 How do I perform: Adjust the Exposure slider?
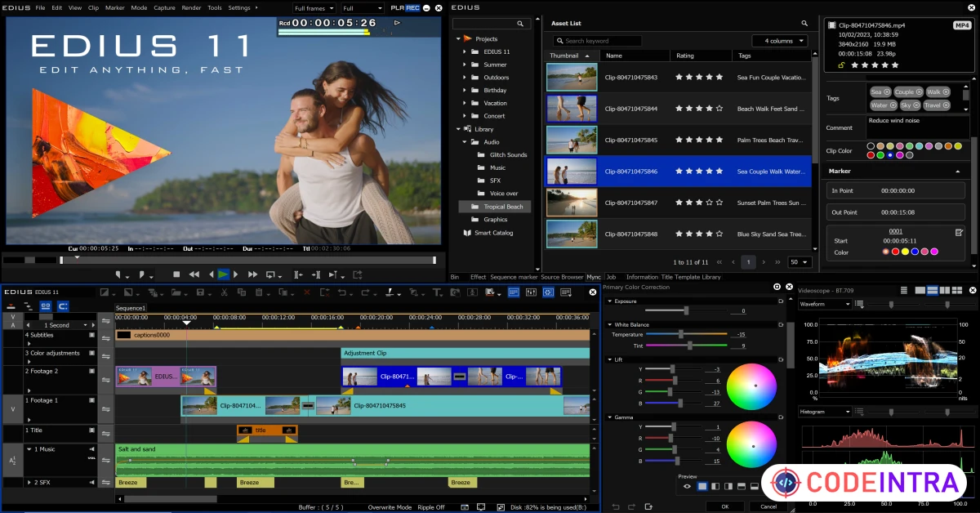tap(685, 310)
